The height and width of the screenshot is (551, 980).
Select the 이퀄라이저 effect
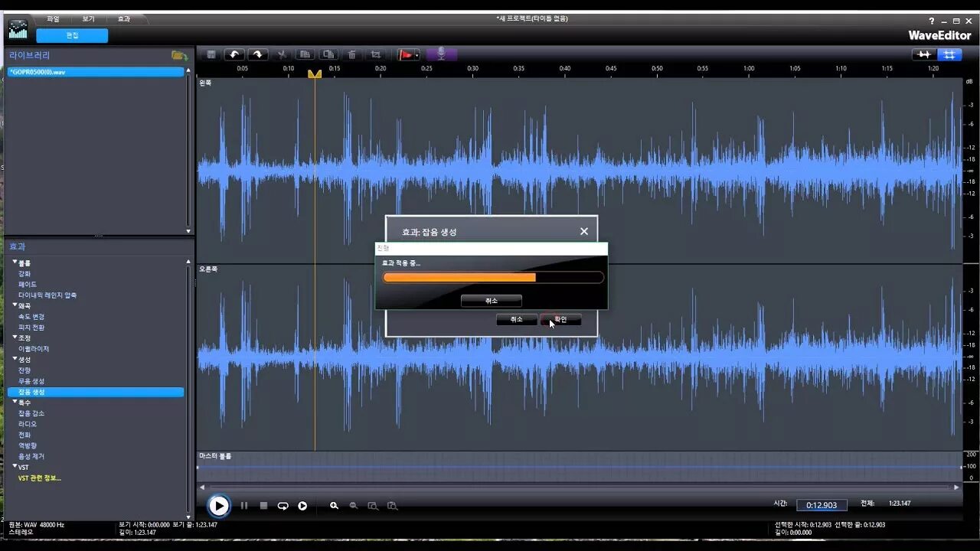point(34,349)
